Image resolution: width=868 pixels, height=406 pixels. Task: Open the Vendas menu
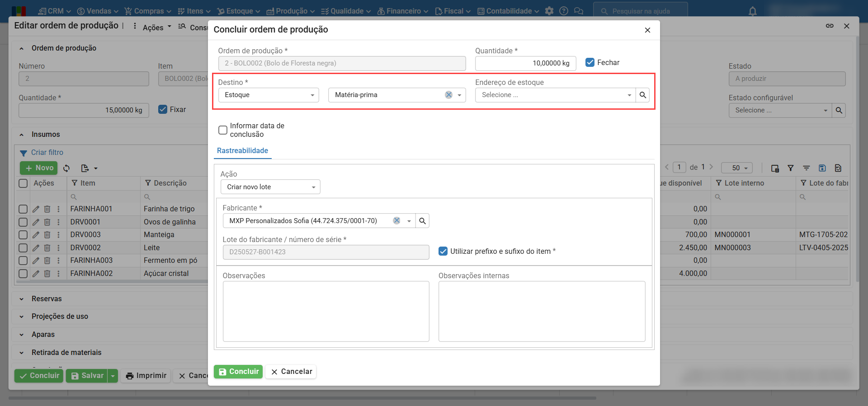[x=98, y=11]
